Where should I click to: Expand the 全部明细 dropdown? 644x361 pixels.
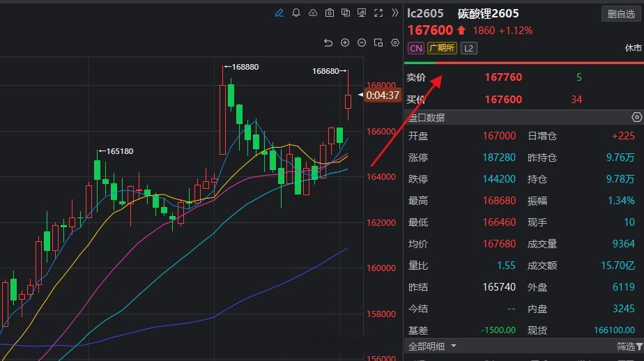[x=432, y=346]
